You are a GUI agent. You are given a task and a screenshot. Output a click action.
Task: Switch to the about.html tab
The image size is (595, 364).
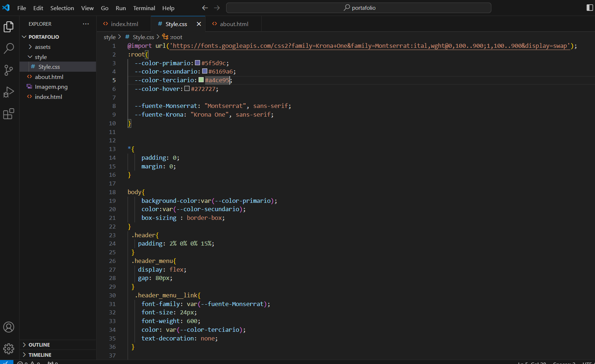[x=233, y=24]
